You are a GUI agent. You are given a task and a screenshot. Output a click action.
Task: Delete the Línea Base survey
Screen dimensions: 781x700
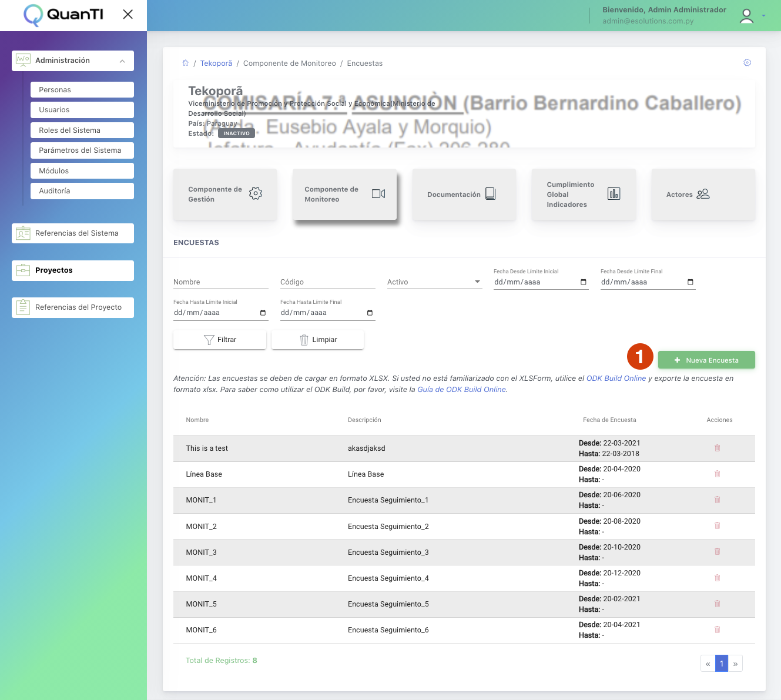tap(718, 474)
